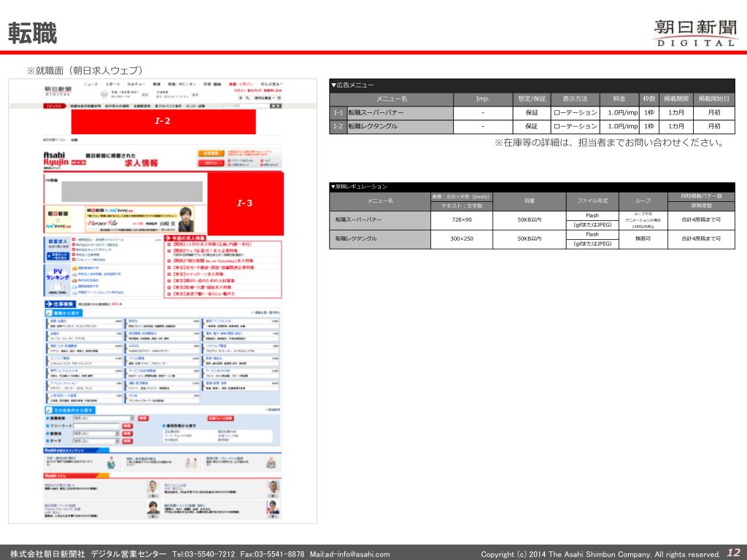Click the wide red button at the search panel's right
The height and width of the screenshot is (560, 747).
[x=220, y=418]
